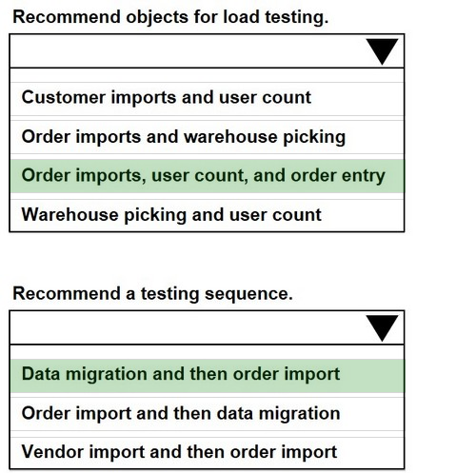Open the testing sequence dropdown arrow

(x=382, y=328)
